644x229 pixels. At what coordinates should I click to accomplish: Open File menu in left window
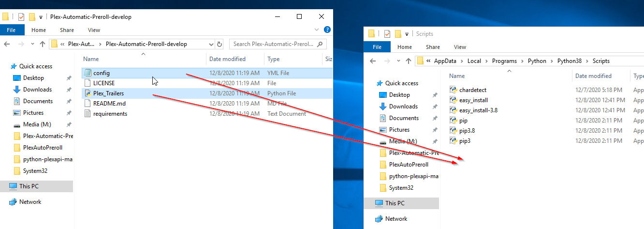(12, 30)
